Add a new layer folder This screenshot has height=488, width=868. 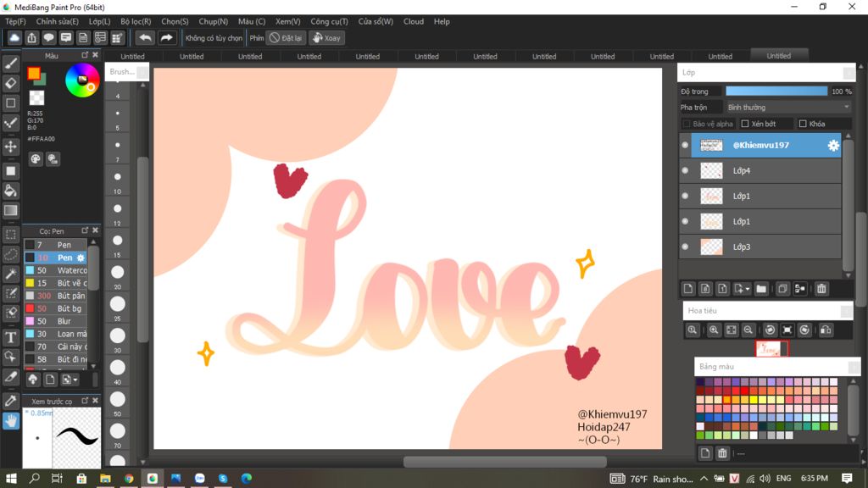point(761,289)
